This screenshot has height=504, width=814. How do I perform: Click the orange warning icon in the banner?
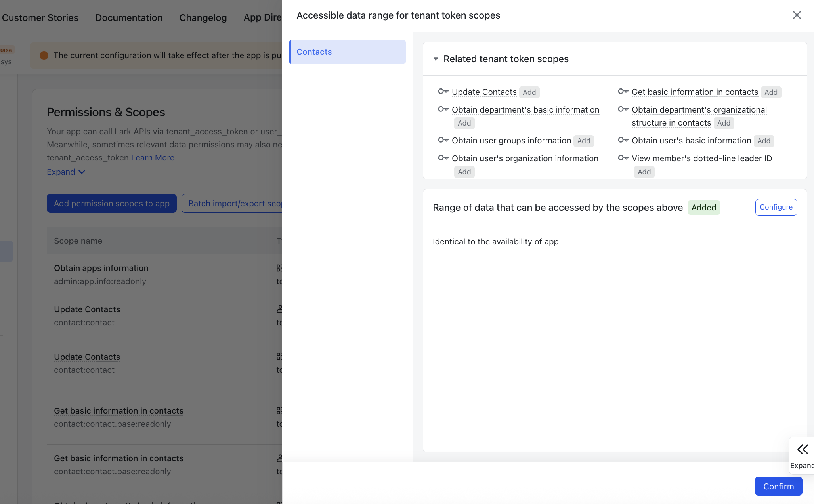(44, 55)
